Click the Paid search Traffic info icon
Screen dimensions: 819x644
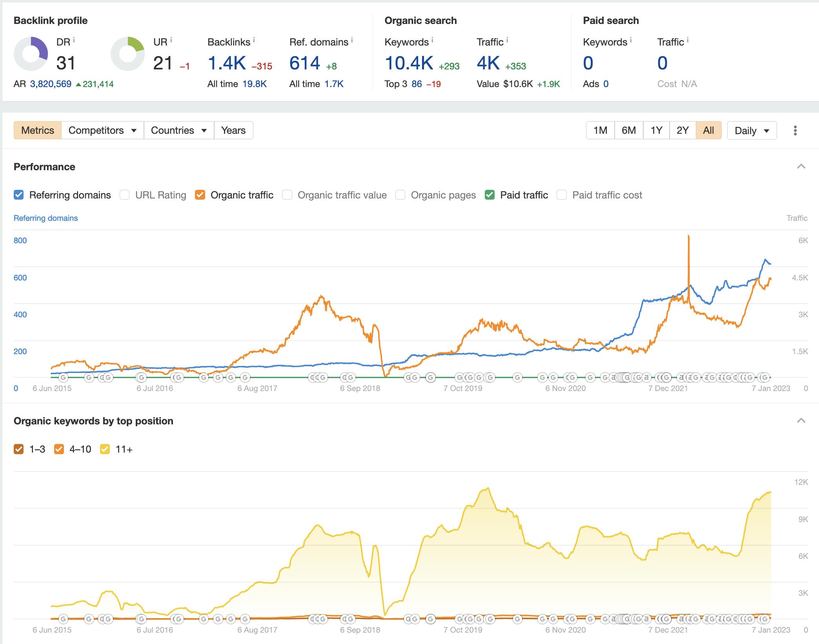point(688,40)
